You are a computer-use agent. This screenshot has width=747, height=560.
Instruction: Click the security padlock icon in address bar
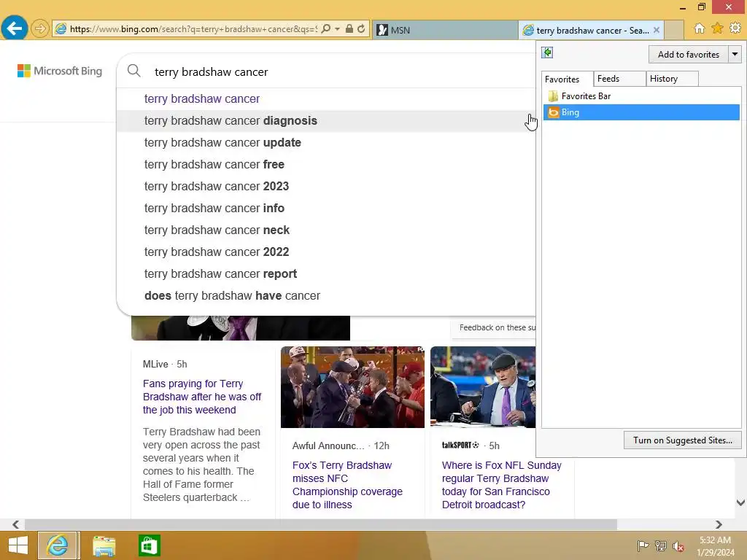pyautogui.click(x=349, y=29)
